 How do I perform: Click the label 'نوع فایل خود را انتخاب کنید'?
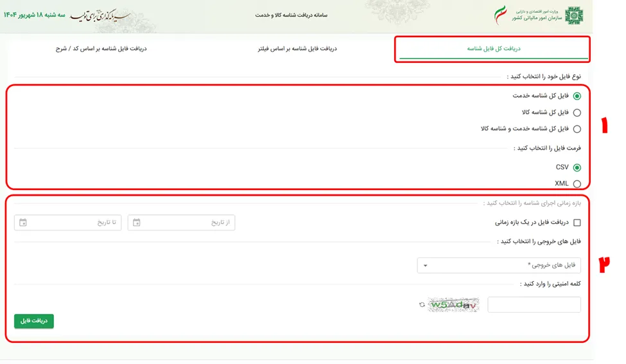point(544,76)
